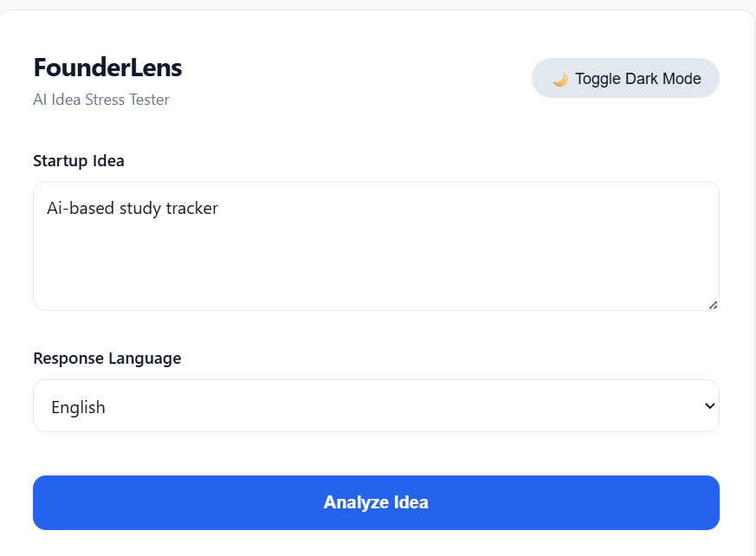Open the Response Language dropdown

click(376, 406)
